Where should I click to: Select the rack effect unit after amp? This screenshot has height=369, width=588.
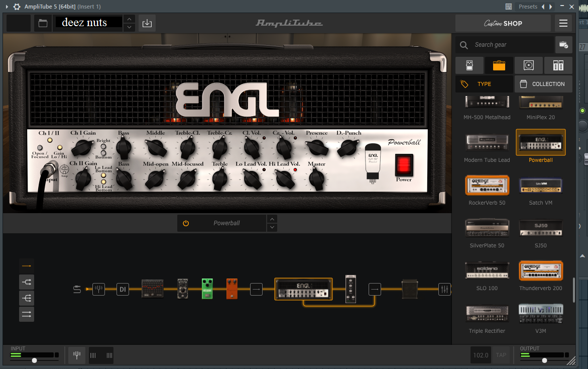[350, 289]
